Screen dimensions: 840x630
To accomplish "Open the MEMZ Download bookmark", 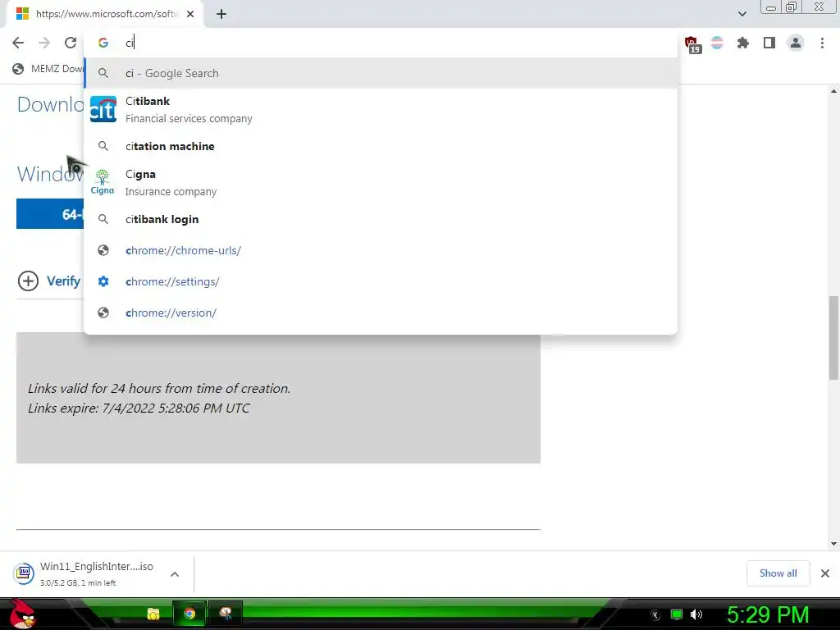I will [x=48, y=69].
